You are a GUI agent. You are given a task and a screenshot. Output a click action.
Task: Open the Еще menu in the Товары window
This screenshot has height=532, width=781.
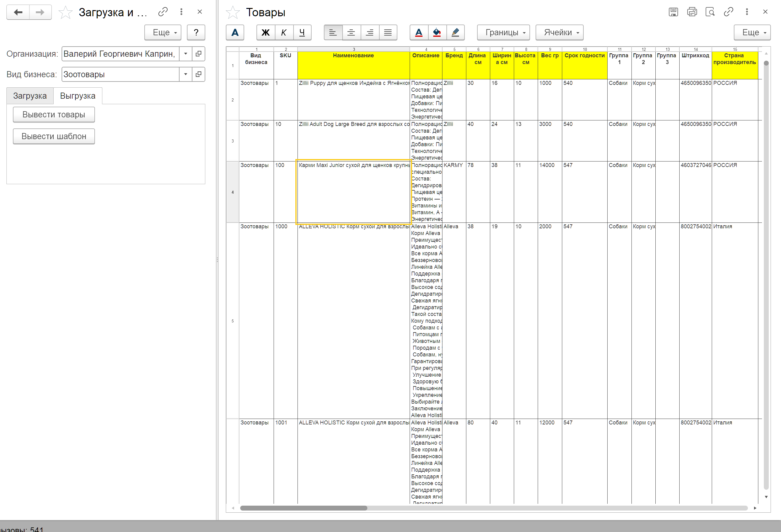tap(752, 32)
